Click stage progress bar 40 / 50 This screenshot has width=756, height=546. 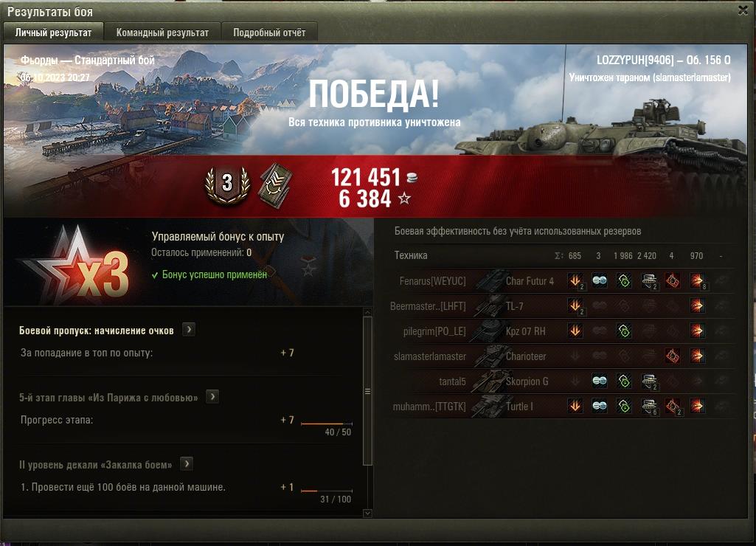[x=327, y=424]
